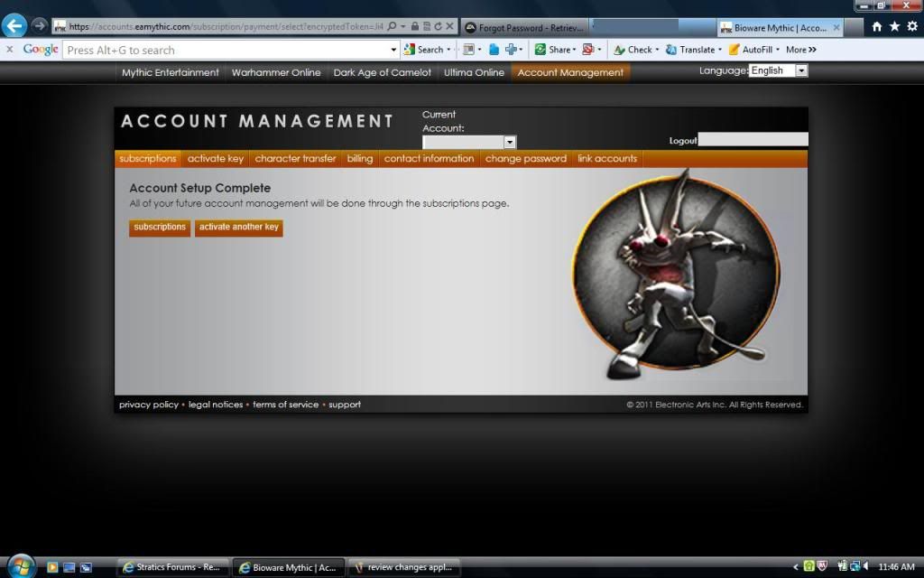Click the Logout link
924x578 pixels.
coord(683,141)
